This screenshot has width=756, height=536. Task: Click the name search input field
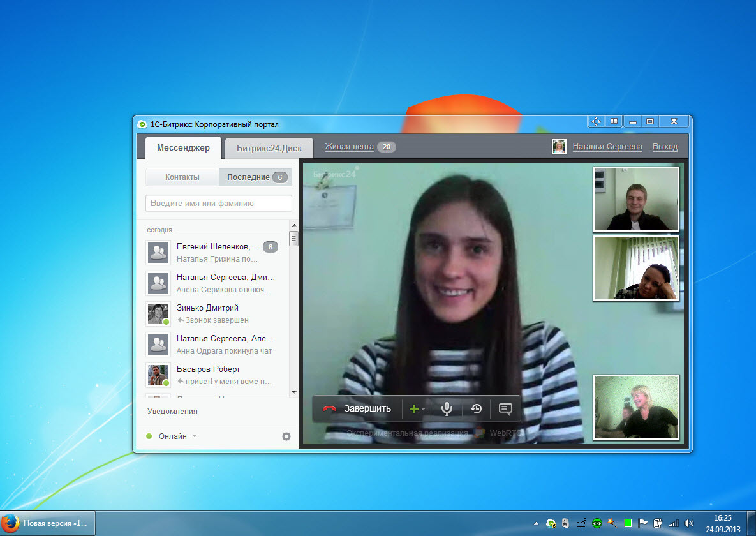click(218, 203)
